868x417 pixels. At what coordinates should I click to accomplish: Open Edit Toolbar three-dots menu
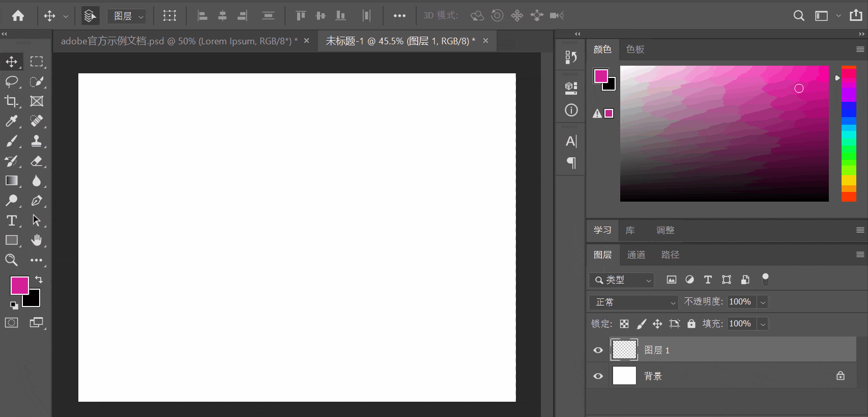(37, 260)
